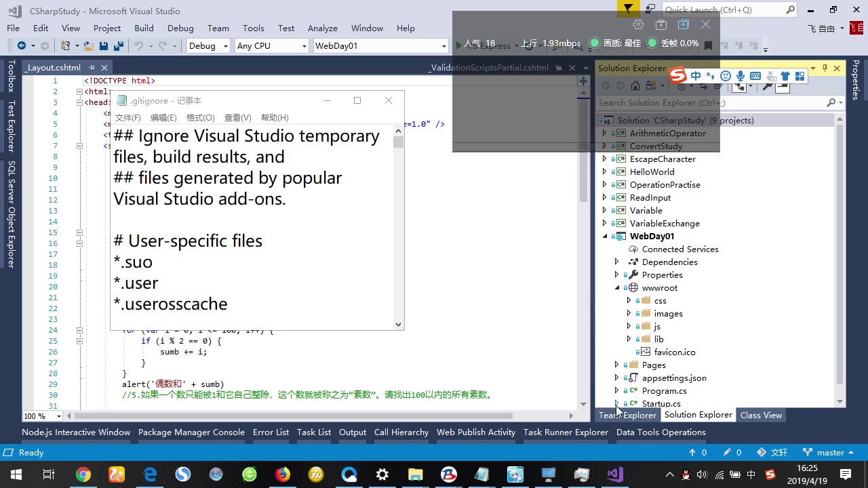
Task: Open the Debug menu
Action: 180,28
